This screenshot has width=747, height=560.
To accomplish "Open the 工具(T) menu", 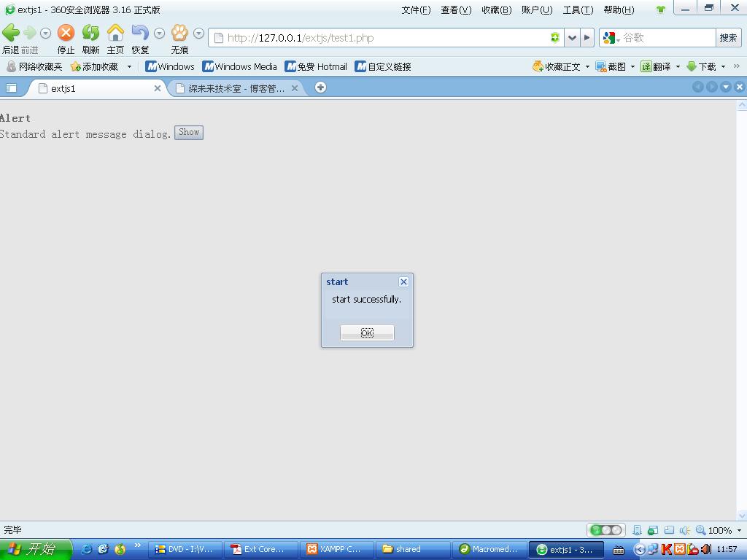I will pyautogui.click(x=578, y=10).
